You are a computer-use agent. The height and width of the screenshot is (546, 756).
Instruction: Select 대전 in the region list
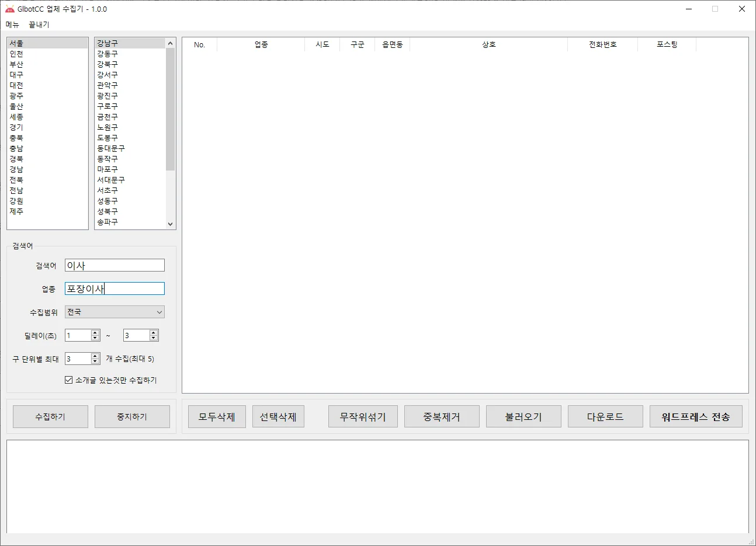coord(47,85)
